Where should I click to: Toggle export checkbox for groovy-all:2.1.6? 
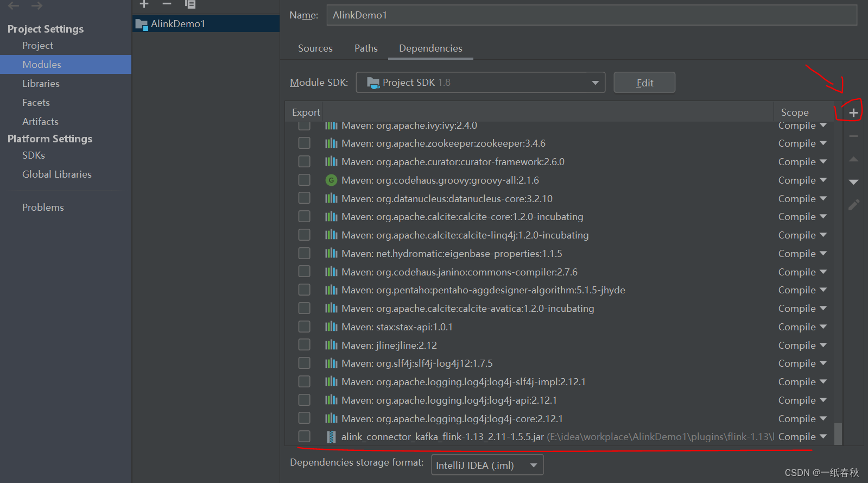pyautogui.click(x=305, y=180)
